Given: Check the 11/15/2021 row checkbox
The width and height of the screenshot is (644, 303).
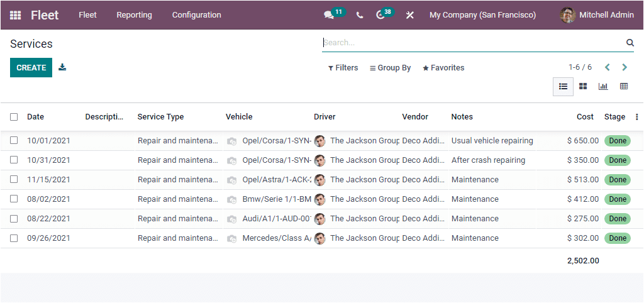Looking at the screenshot, I should (14, 179).
